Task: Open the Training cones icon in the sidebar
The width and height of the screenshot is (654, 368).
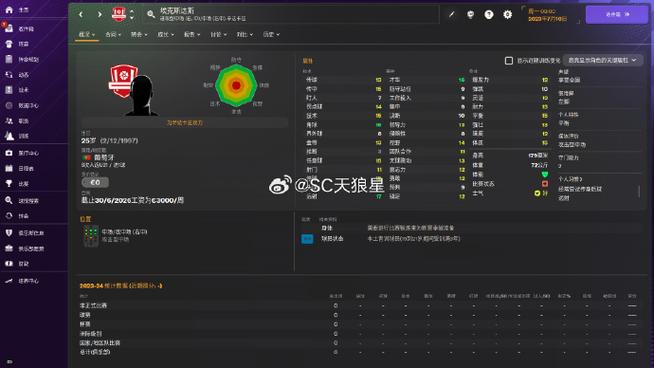Action: click(9, 136)
